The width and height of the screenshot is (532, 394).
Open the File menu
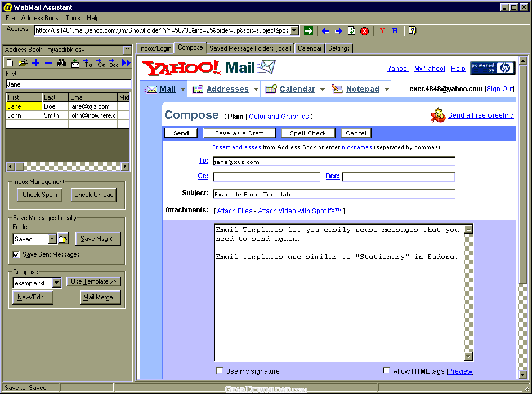[10, 18]
